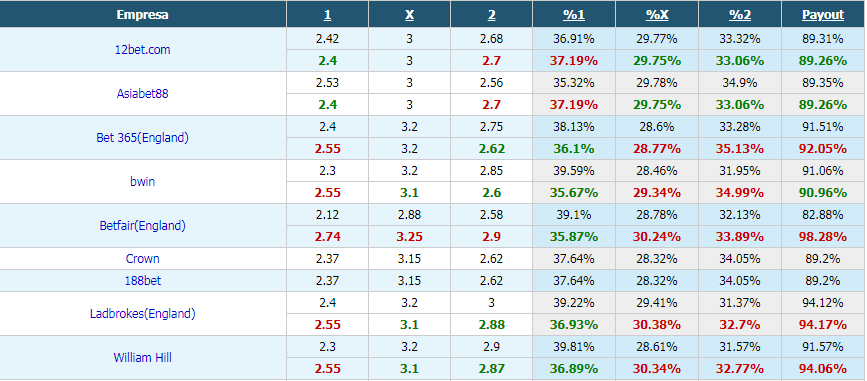Image resolution: width=867 pixels, height=381 pixels.
Task: Click the Empresa column header
Action: click(143, 15)
